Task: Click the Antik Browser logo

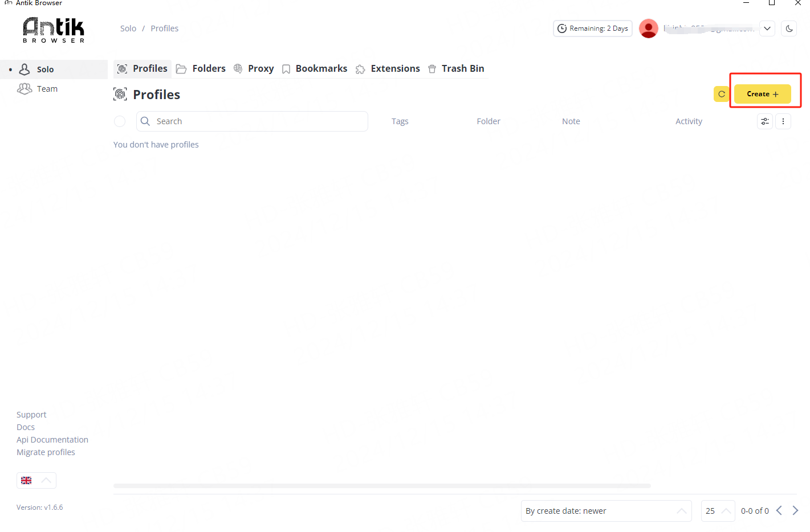Action: [54, 30]
